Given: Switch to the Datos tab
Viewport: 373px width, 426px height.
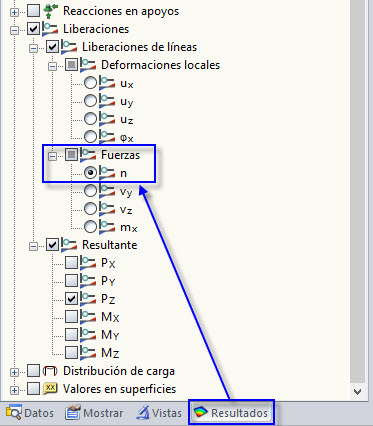Looking at the screenshot, I should tap(30, 413).
